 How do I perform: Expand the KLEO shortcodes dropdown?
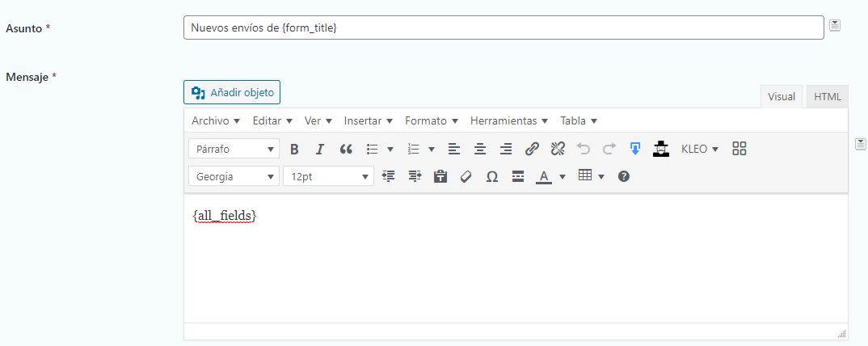[699, 149]
